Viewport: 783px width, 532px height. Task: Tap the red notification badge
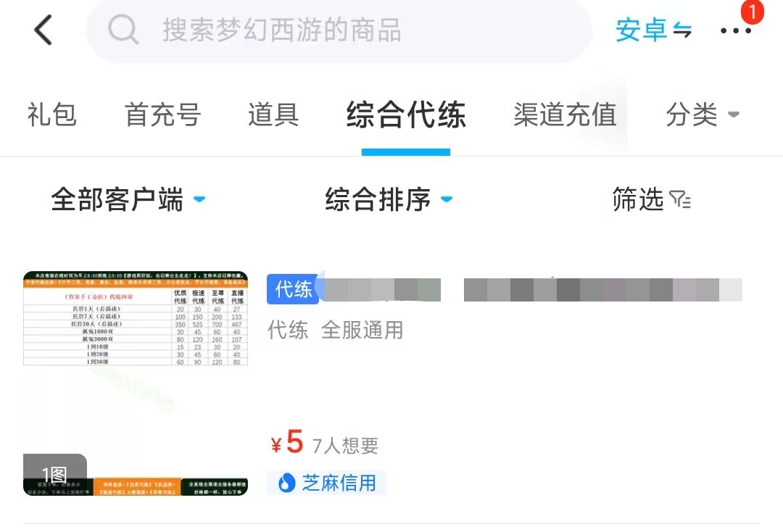(752, 12)
